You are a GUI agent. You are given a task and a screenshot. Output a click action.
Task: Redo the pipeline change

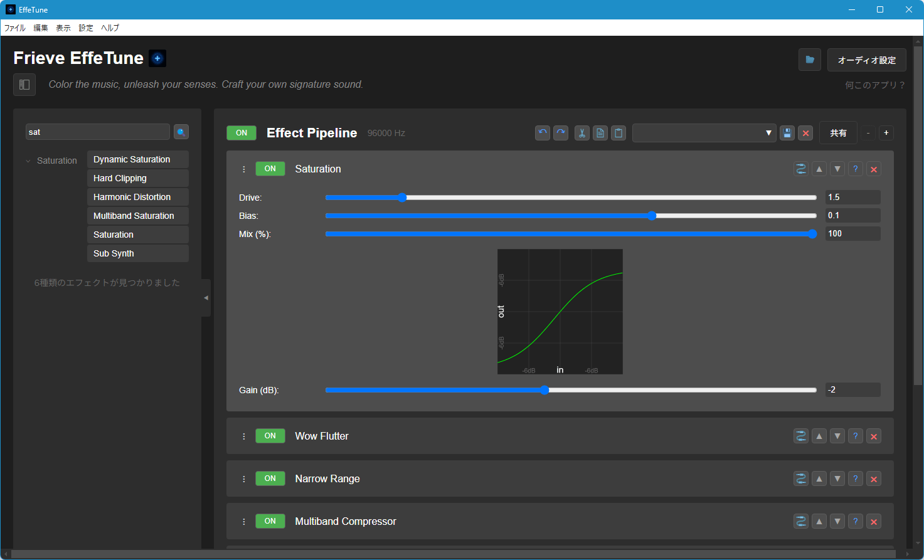[x=561, y=133]
